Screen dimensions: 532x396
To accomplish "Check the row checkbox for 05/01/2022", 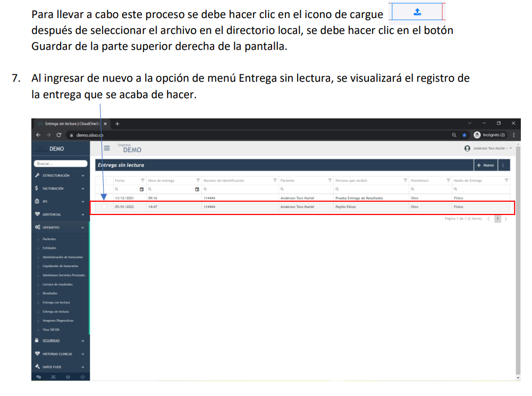I will [104, 206].
